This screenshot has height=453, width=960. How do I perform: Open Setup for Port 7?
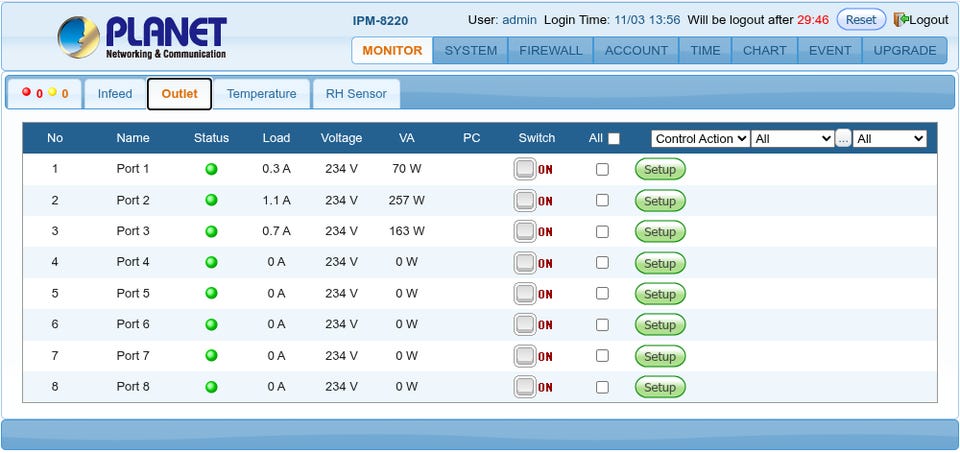(659, 356)
